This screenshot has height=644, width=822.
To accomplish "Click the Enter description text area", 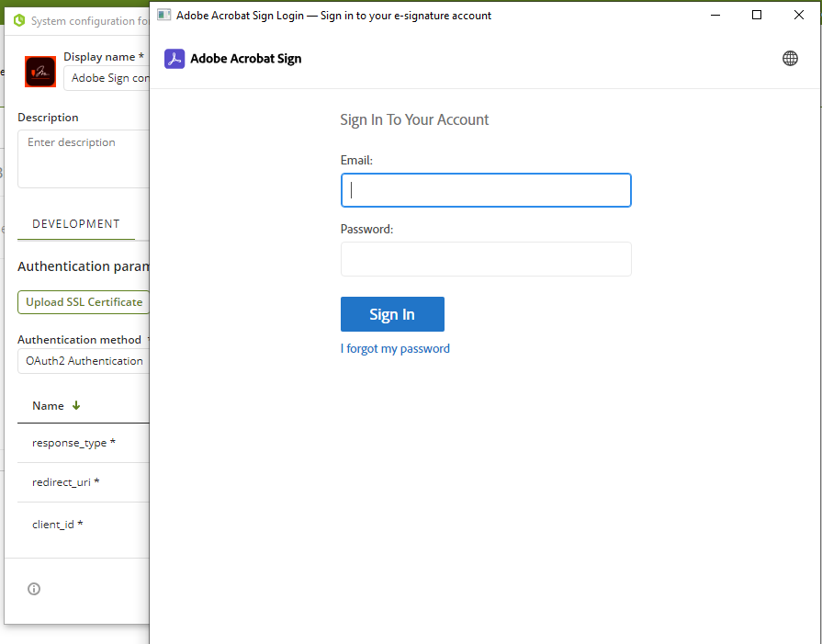I will [84, 159].
